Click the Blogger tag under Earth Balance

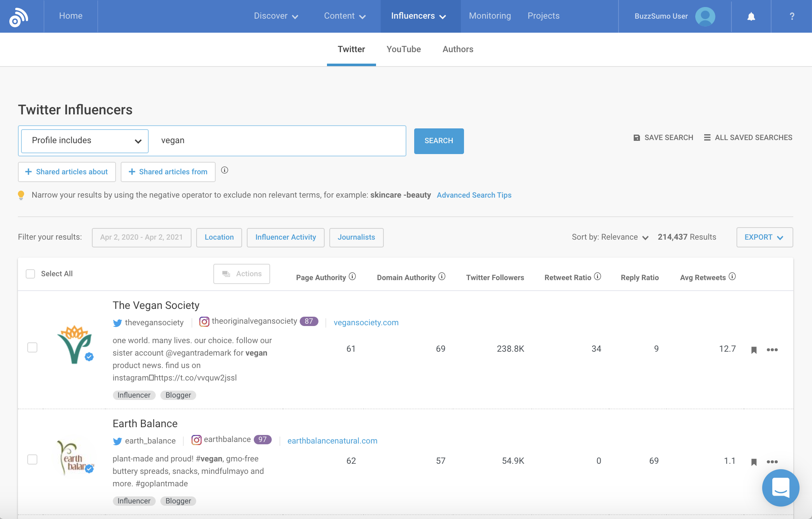(x=178, y=501)
